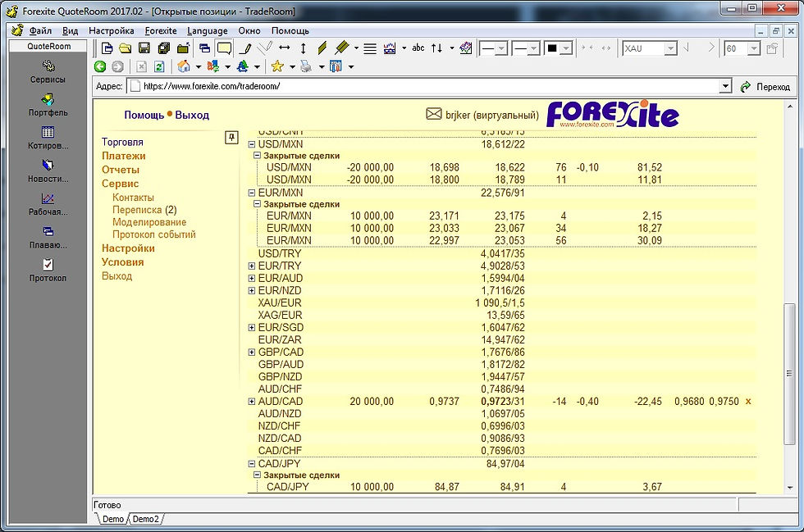Click the Отчеты link
This screenshot has height=532, width=804.
tap(121, 170)
